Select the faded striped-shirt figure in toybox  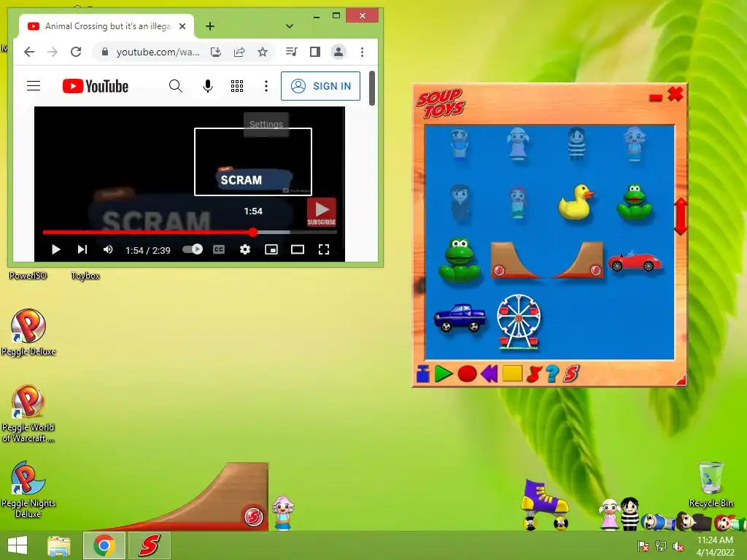click(576, 144)
